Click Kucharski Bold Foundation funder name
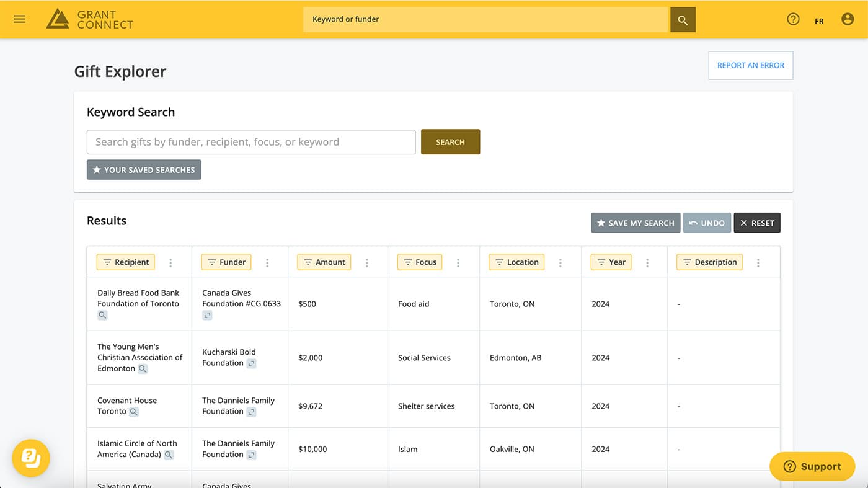868x488 pixels. [x=229, y=357]
